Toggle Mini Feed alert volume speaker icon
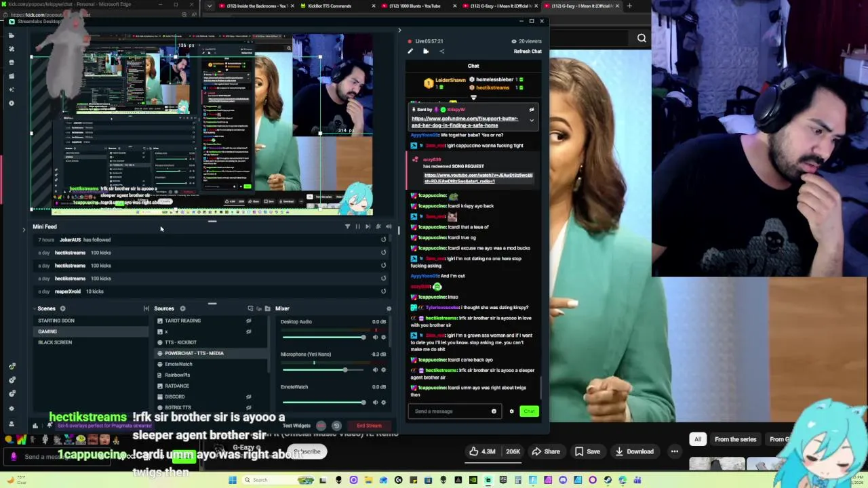 [x=389, y=226]
